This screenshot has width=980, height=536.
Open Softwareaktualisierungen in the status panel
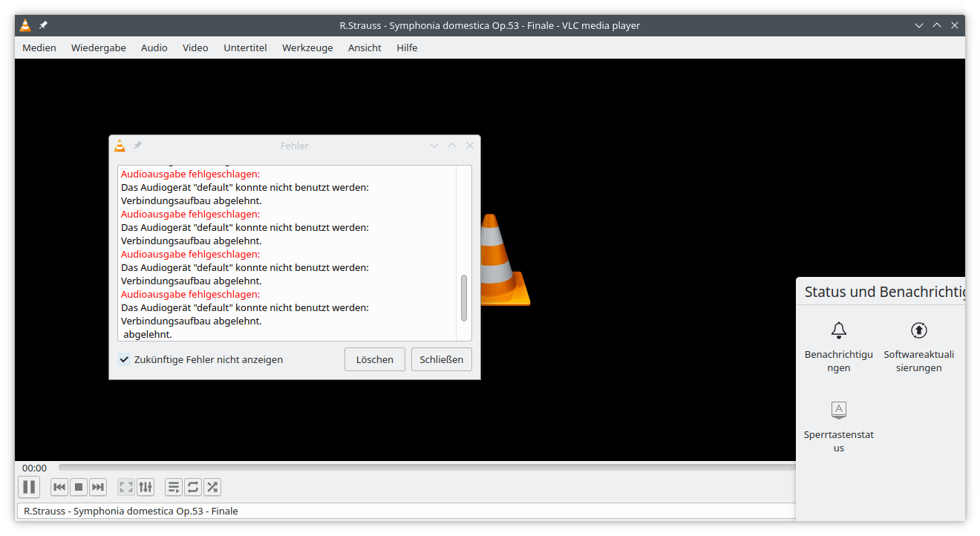click(x=919, y=347)
